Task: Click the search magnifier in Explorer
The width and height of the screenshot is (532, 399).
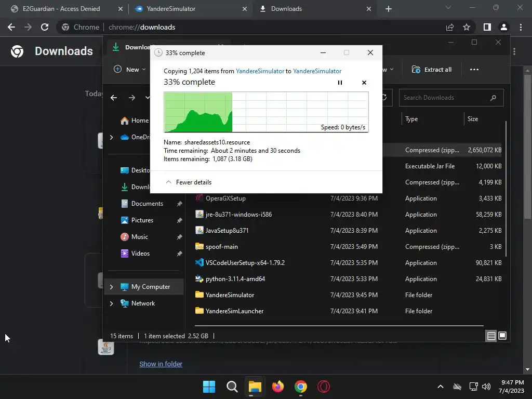Action: (x=493, y=98)
